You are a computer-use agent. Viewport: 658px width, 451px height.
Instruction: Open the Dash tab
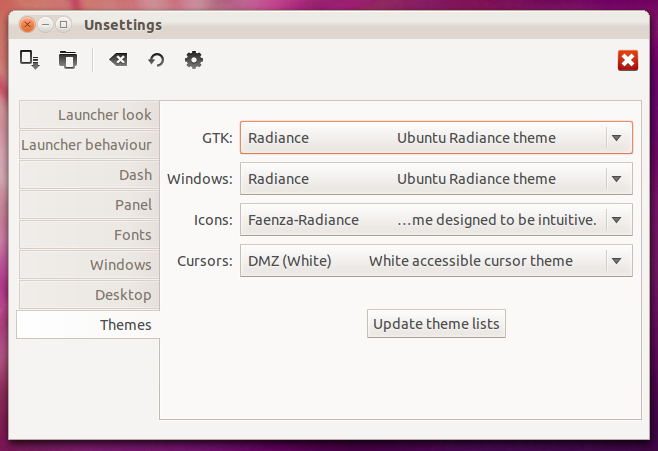(89, 175)
